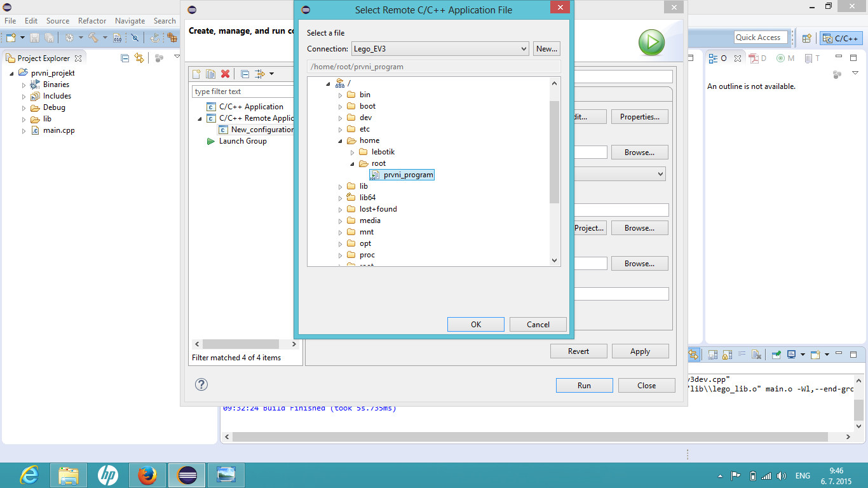Click the Open Perspective icon
This screenshot has height=488, width=868.
click(x=806, y=38)
